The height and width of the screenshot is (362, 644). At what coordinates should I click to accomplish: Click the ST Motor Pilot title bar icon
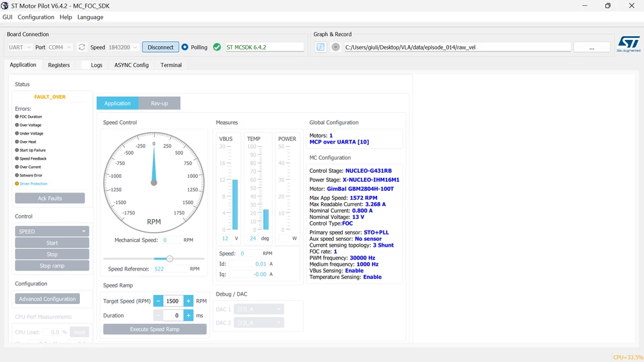coord(5,6)
